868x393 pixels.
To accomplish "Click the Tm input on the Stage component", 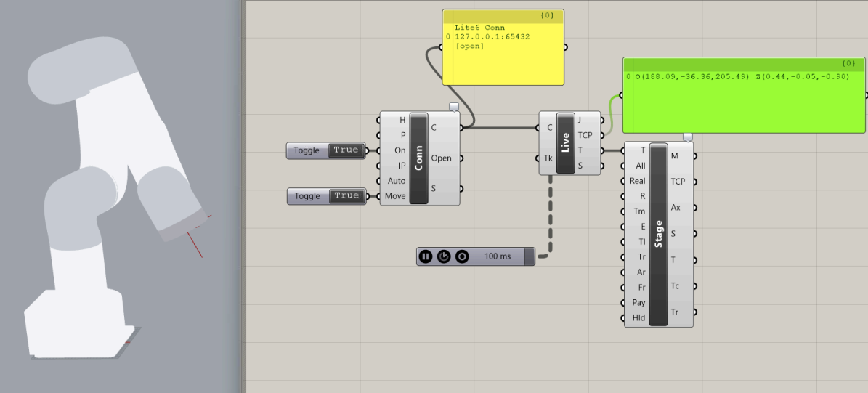I will tap(639, 211).
